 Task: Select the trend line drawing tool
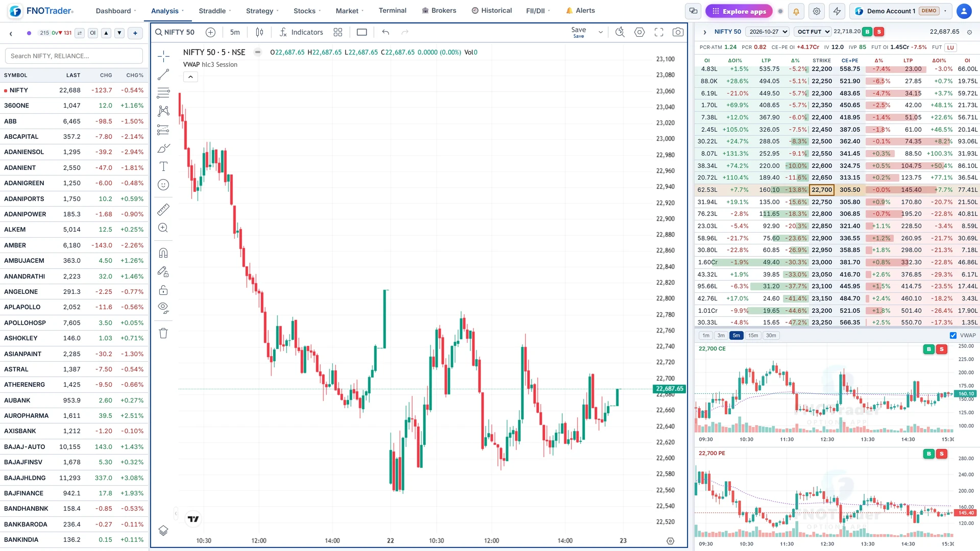pyautogui.click(x=163, y=74)
